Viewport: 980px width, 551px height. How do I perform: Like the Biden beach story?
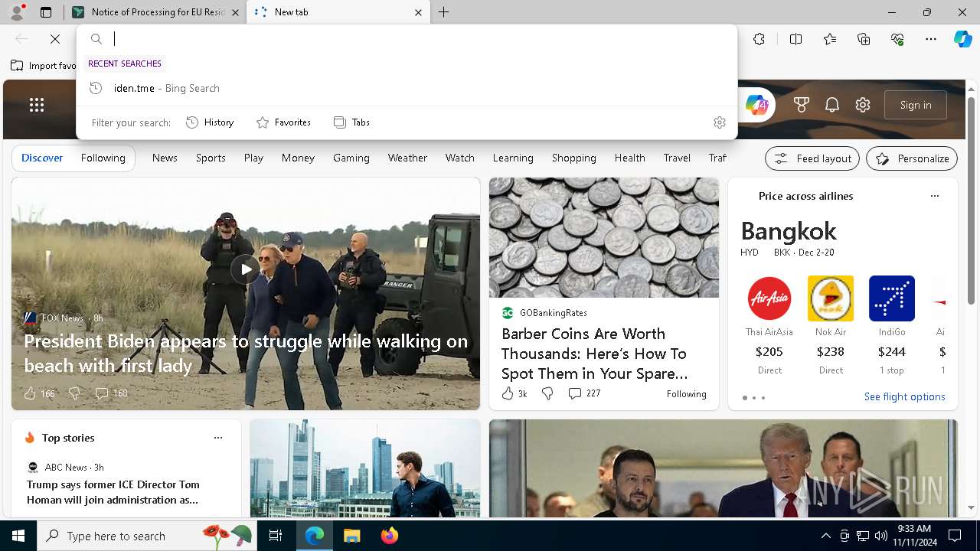(x=39, y=393)
